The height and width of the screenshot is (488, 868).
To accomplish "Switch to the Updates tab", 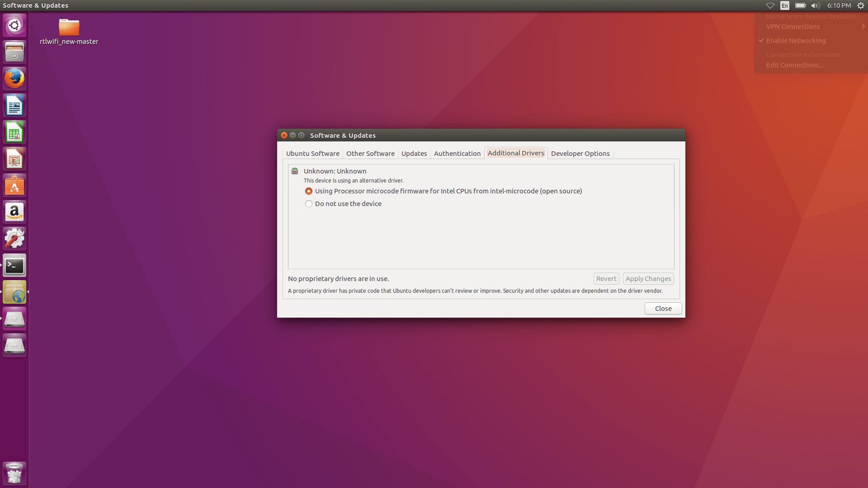I will point(414,153).
